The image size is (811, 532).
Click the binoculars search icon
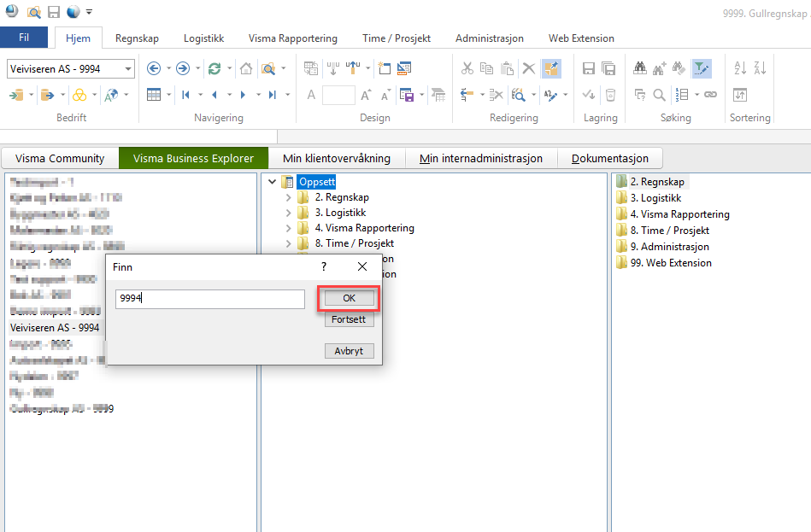[640, 68]
